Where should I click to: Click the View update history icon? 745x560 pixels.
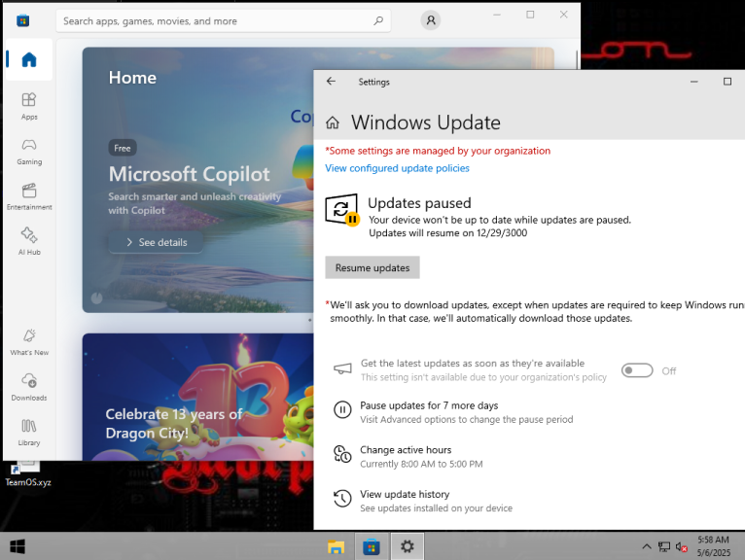342,498
